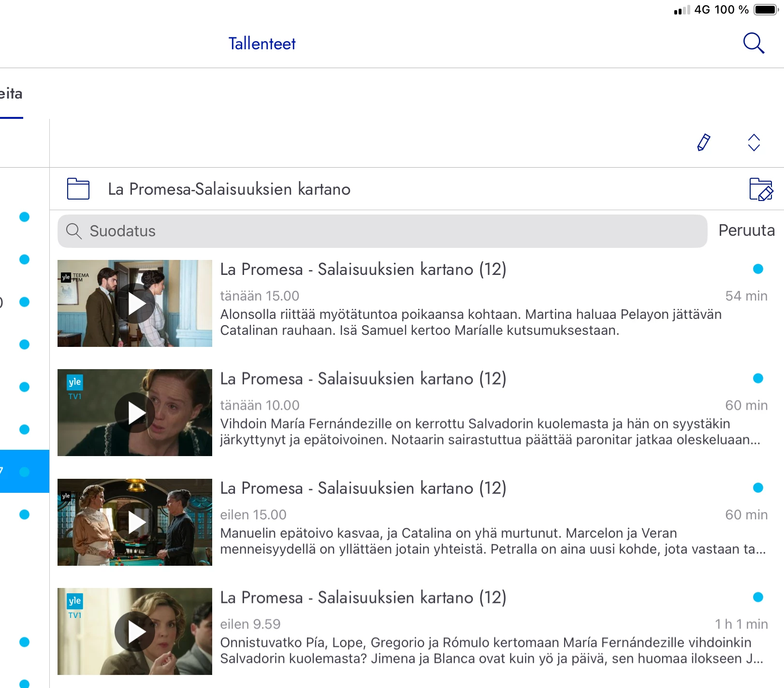This screenshot has width=784, height=688.
Task: Open the tänään 10.00 La Promesa title
Action: click(363, 378)
